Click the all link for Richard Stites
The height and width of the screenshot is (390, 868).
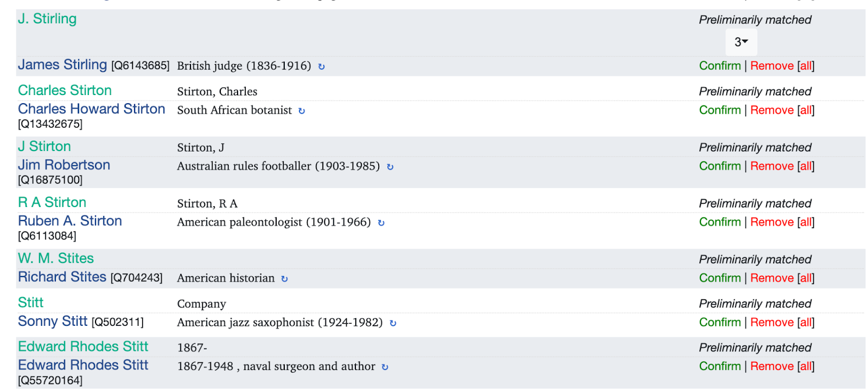pos(806,278)
